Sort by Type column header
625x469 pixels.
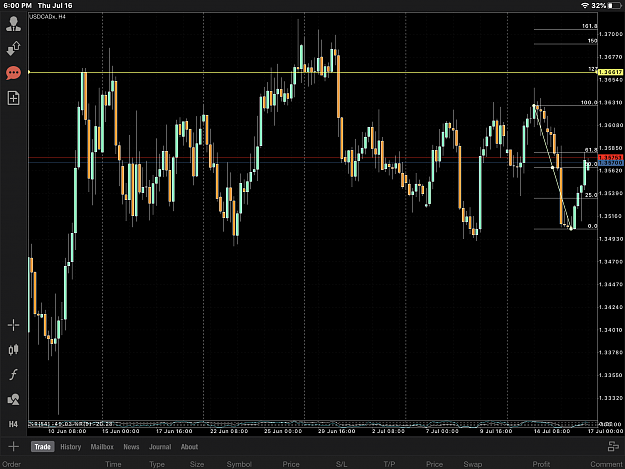157,464
